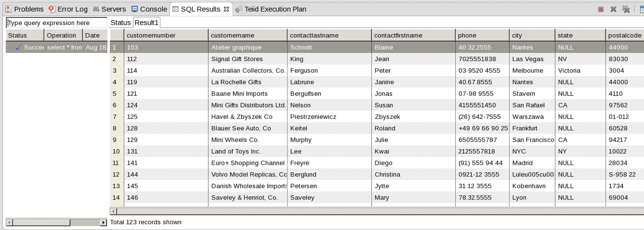Switch to the Problems view
644x230 pixels.
(x=29, y=9)
